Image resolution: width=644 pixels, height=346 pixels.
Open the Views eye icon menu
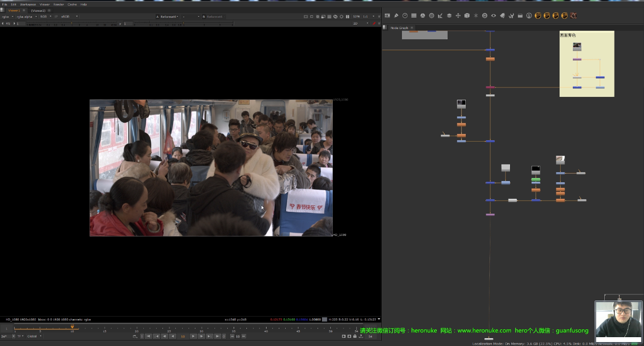click(x=493, y=16)
